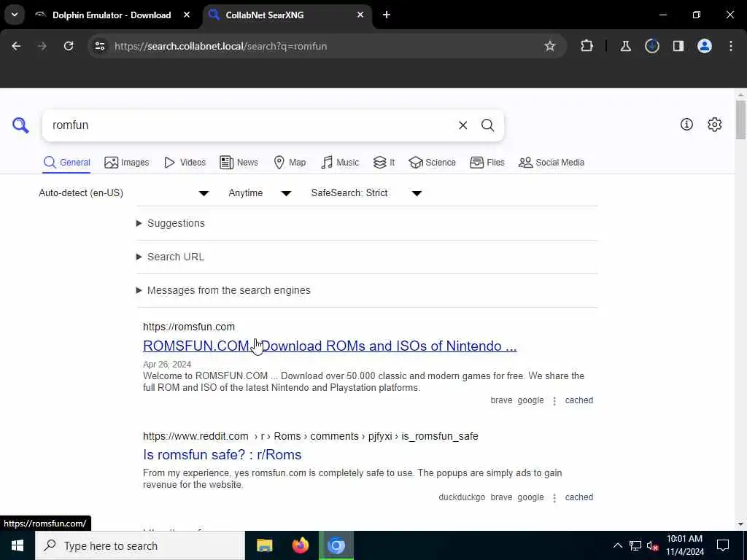Screen dimensions: 747x560
Task: Reload the page
Action: point(69,46)
